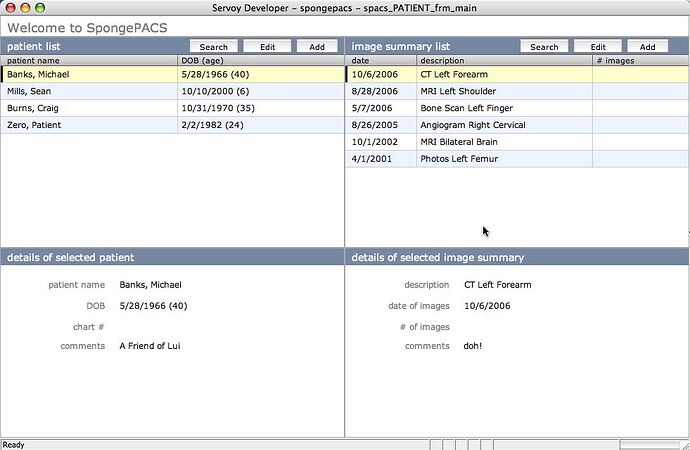Click date 8/26/2005 cell
690x450 pixels.
coord(381,125)
